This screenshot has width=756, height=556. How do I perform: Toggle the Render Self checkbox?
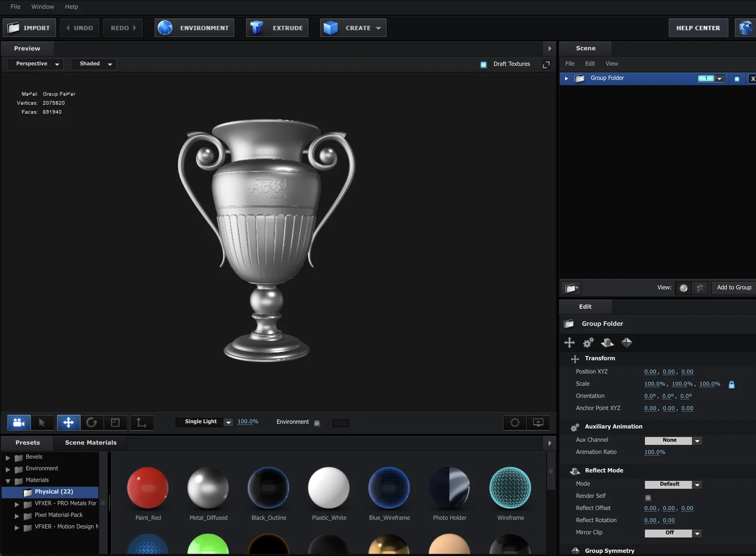point(648,497)
